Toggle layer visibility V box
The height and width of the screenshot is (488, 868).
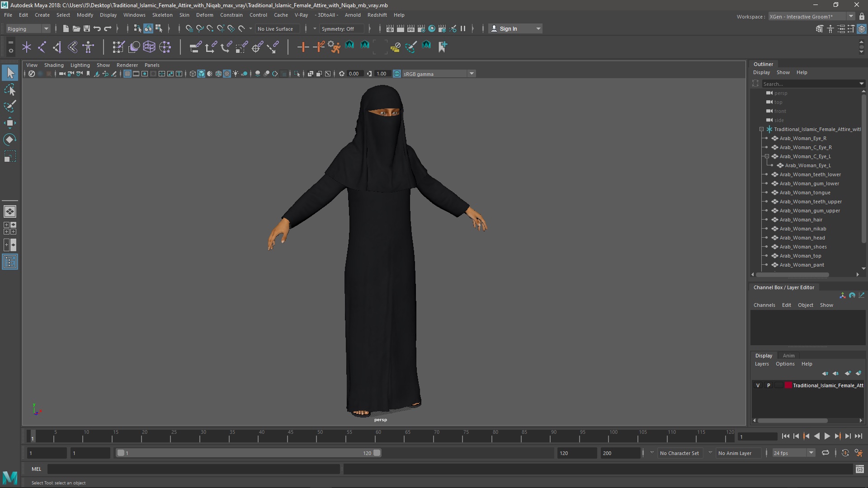(758, 385)
